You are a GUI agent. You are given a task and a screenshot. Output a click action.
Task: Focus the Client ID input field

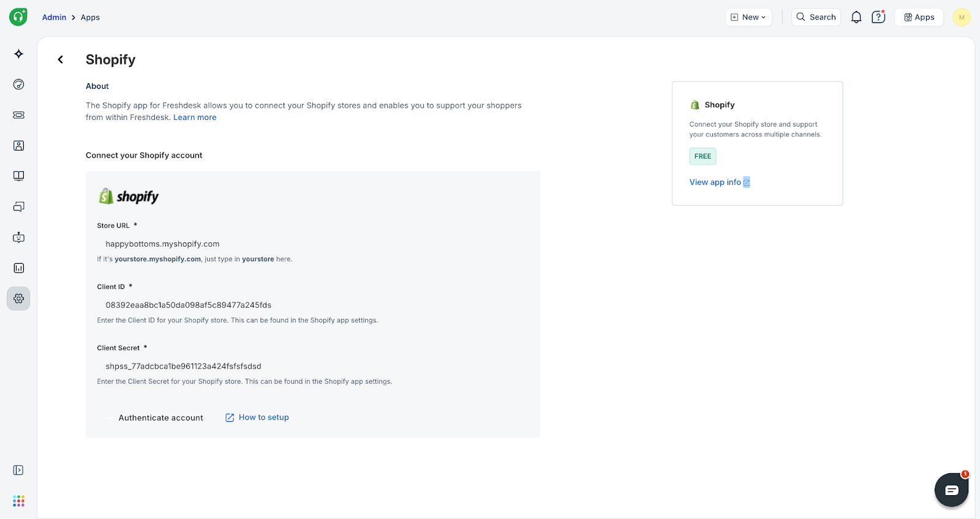point(312,305)
